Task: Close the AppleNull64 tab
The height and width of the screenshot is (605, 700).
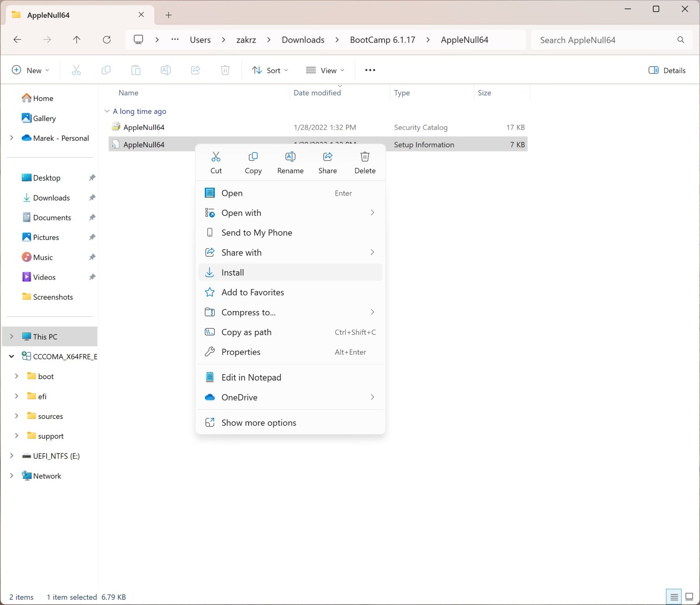Action: 141,15
